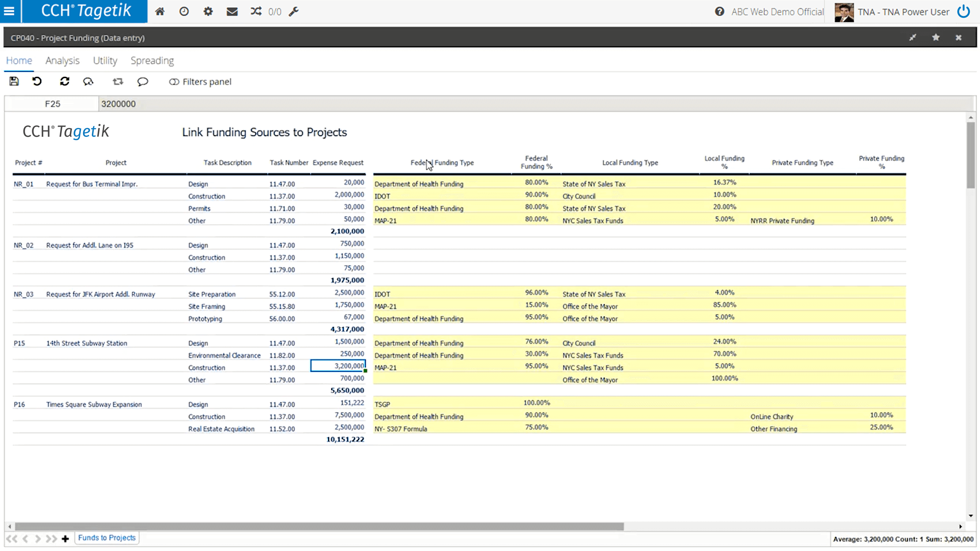Go to previous sheet arrow
This screenshot has width=980, height=551.
[x=25, y=538]
